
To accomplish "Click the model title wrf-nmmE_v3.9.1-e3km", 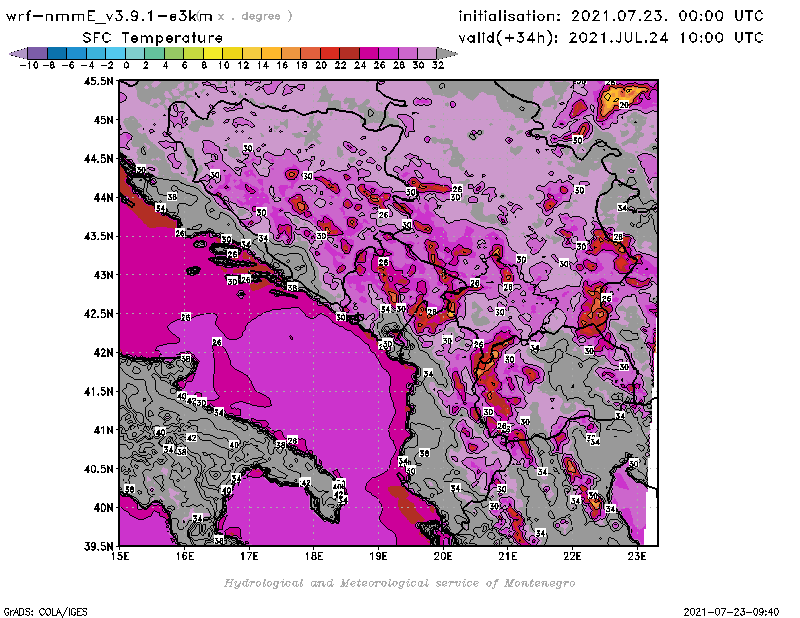I will point(109,16).
